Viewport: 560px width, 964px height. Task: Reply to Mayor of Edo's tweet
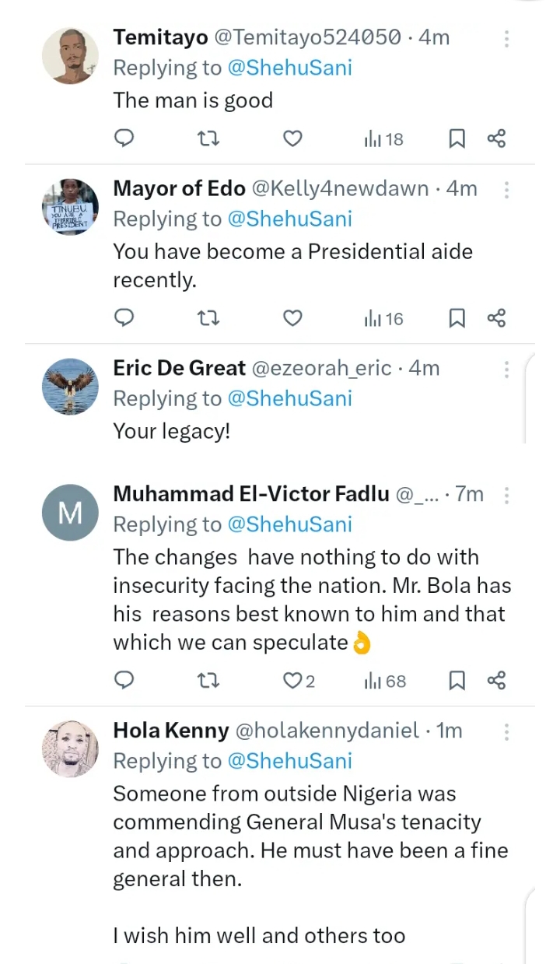pos(124,318)
